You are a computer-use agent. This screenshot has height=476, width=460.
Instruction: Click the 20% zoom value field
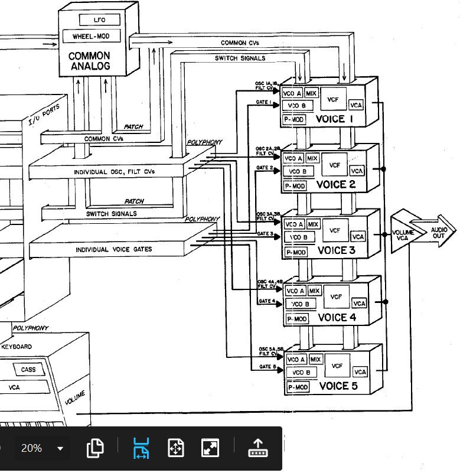[x=31, y=448]
